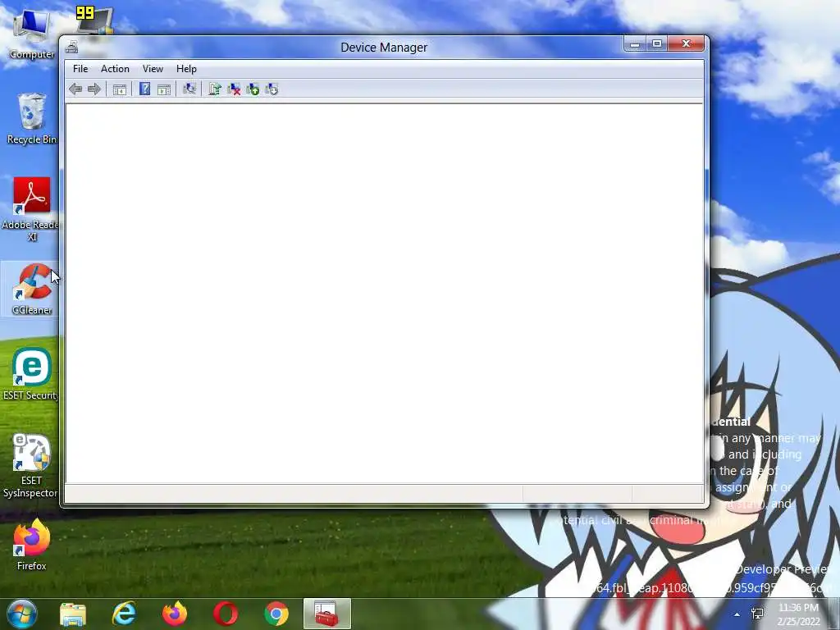Open the File menu

(x=80, y=69)
